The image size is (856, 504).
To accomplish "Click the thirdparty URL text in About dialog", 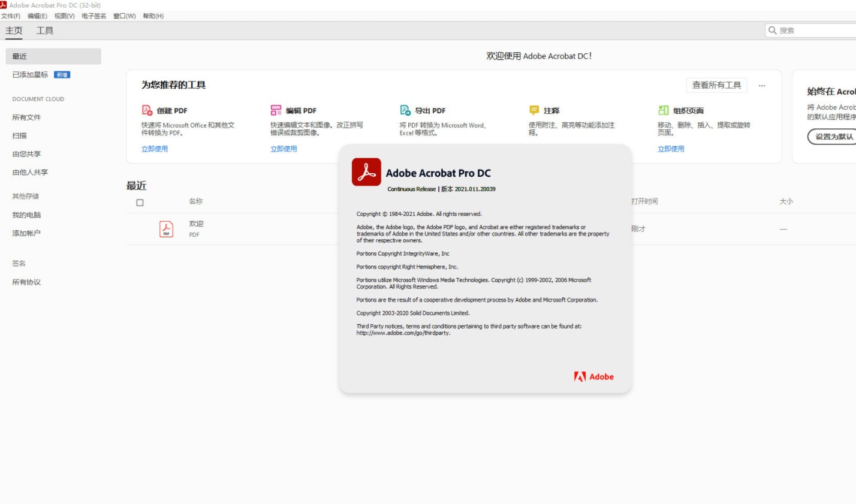I will 403,333.
